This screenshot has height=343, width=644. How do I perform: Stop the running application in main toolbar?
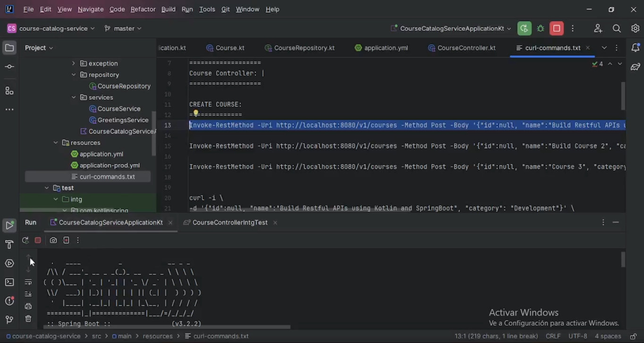point(557,28)
